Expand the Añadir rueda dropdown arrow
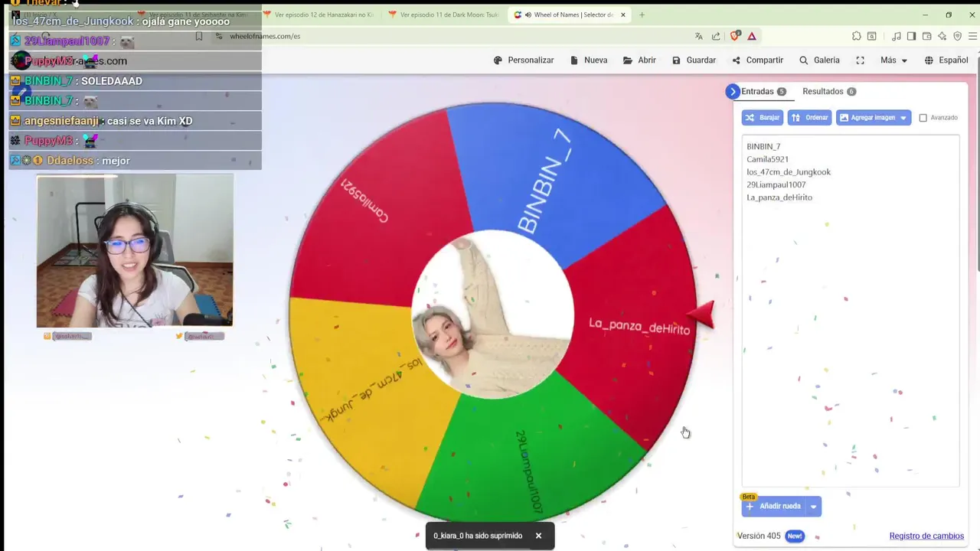The height and width of the screenshot is (551, 980). click(813, 506)
